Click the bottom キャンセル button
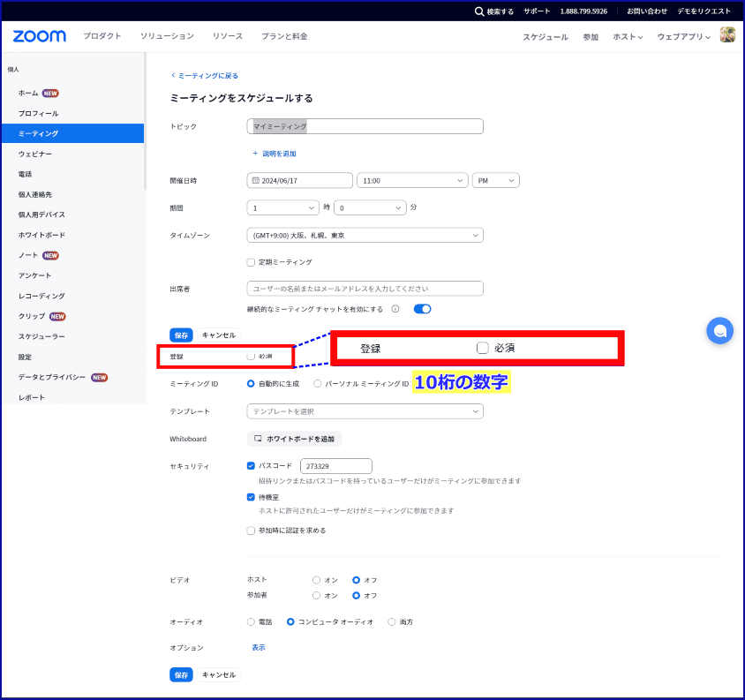The image size is (745, 700). coord(219,674)
